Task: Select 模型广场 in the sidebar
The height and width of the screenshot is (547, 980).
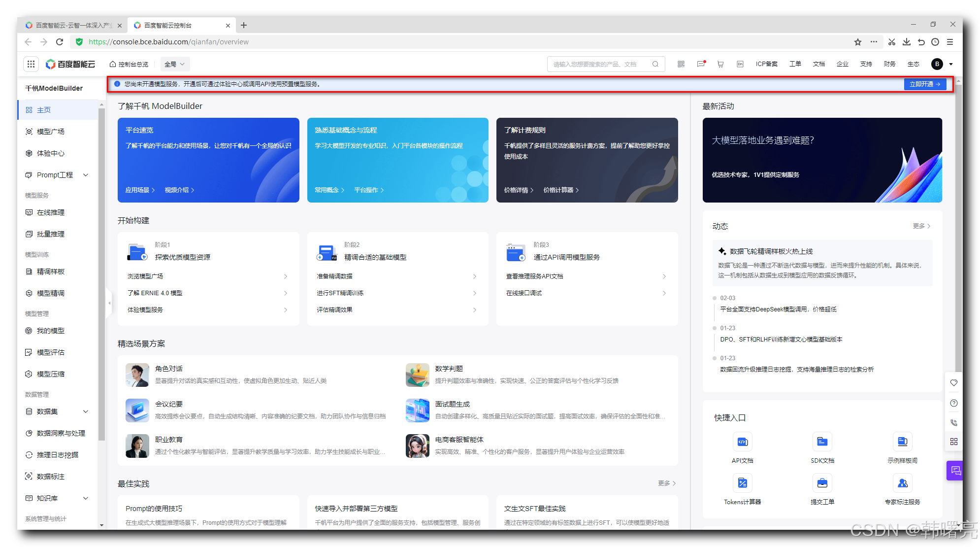Action: 51,132
